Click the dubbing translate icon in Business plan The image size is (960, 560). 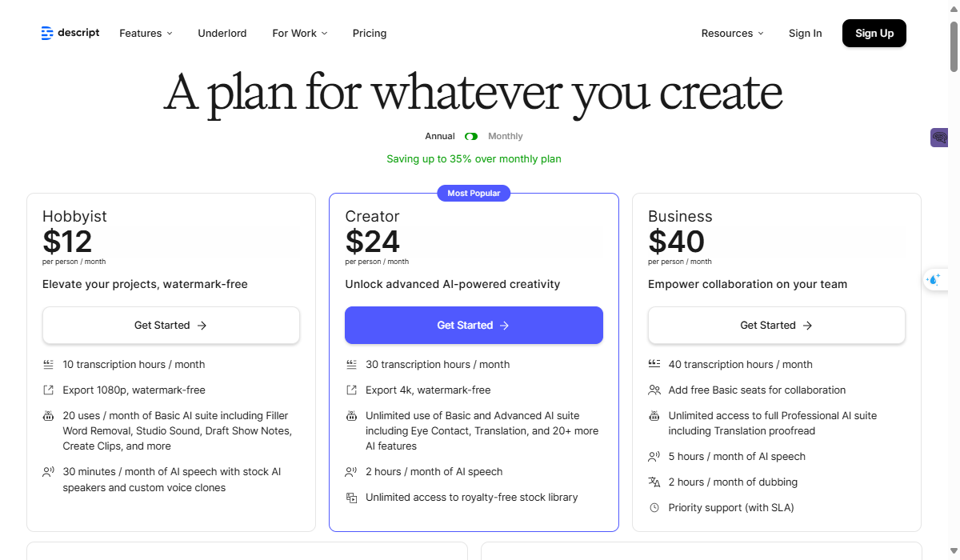click(654, 482)
